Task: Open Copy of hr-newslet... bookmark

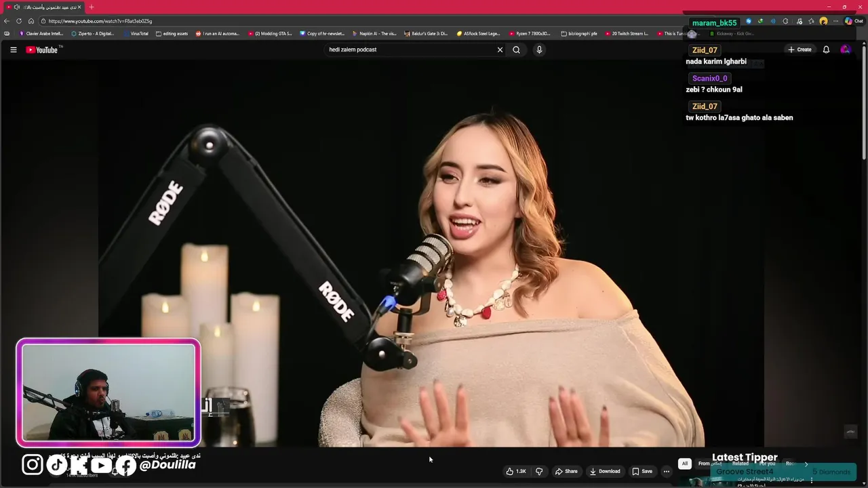Action: coord(322,33)
